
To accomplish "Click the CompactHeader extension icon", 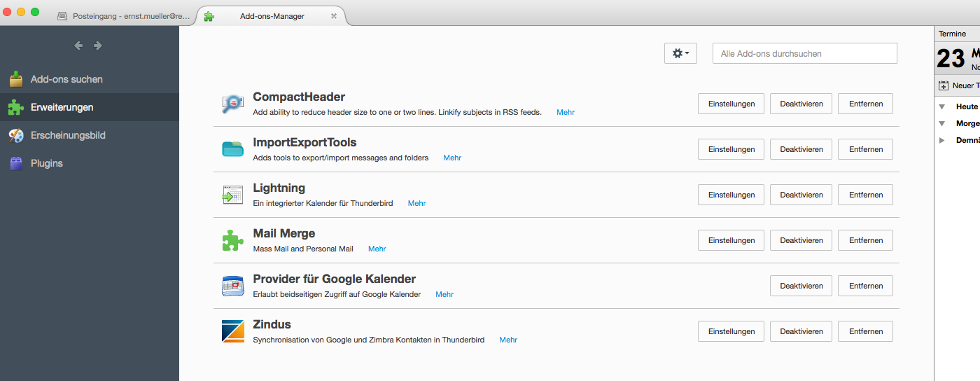I will 232,104.
